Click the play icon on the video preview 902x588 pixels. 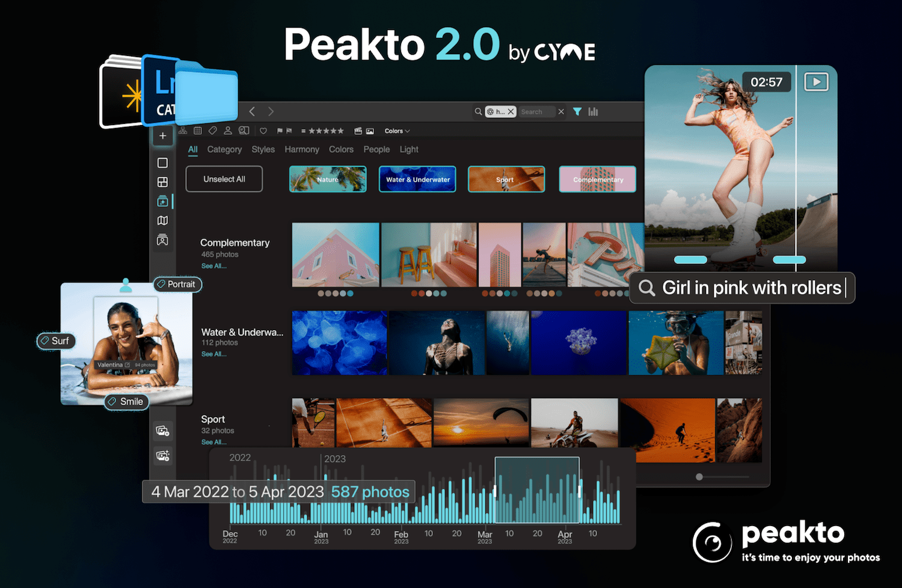tap(816, 82)
